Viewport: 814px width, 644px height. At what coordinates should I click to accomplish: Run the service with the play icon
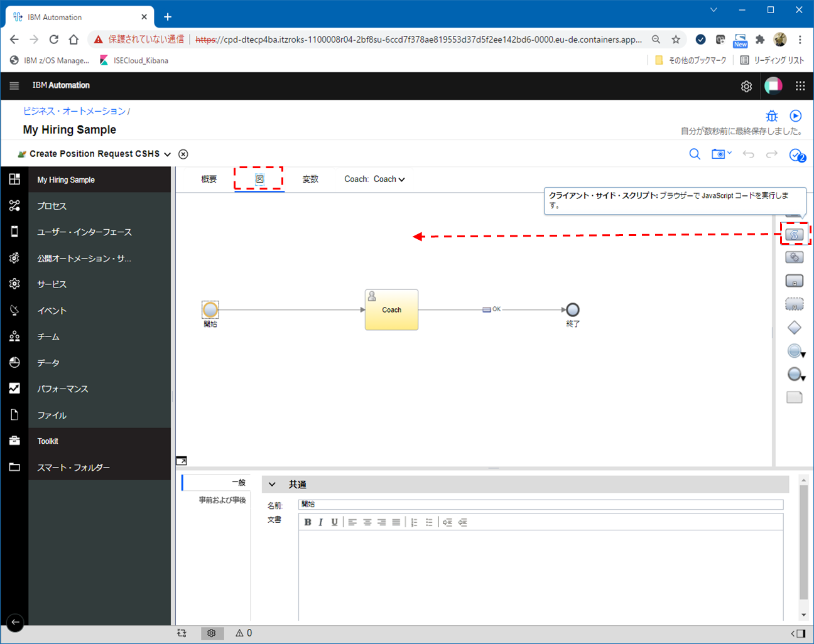[796, 116]
